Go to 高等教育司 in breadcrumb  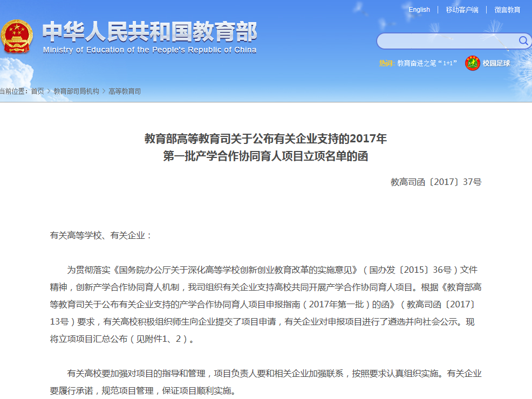click(125, 91)
